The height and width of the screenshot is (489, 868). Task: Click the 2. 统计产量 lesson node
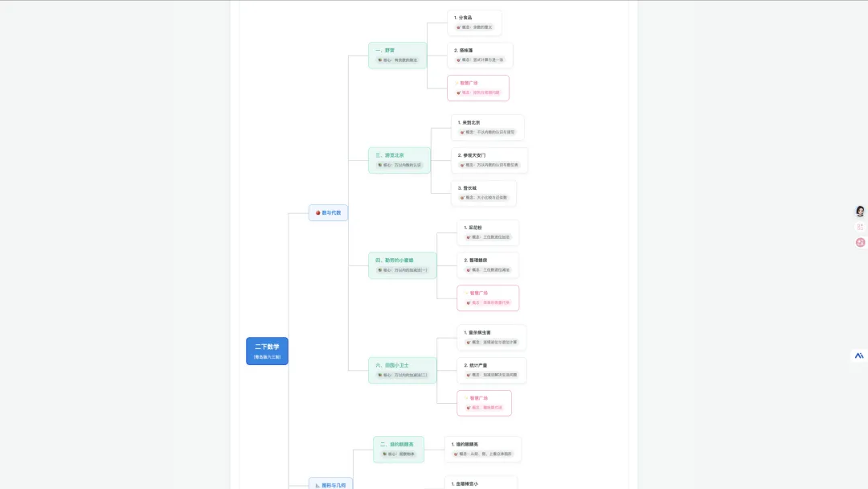pyautogui.click(x=490, y=369)
